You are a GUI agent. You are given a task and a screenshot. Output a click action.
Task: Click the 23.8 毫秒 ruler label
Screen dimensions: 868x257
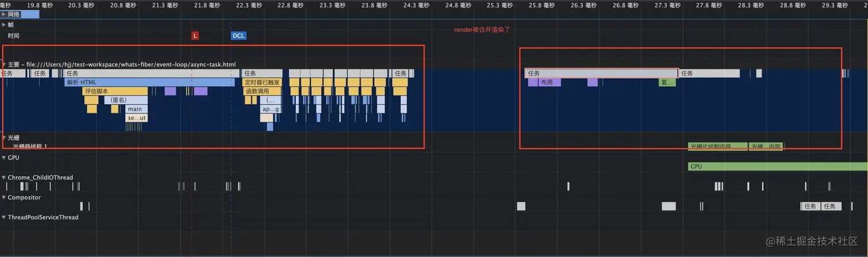click(374, 5)
